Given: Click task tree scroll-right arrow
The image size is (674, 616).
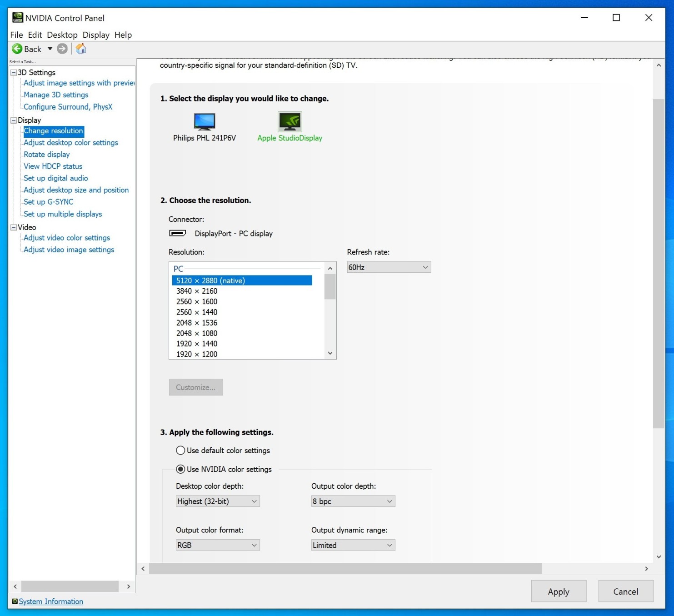Looking at the screenshot, I should pos(128,586).
